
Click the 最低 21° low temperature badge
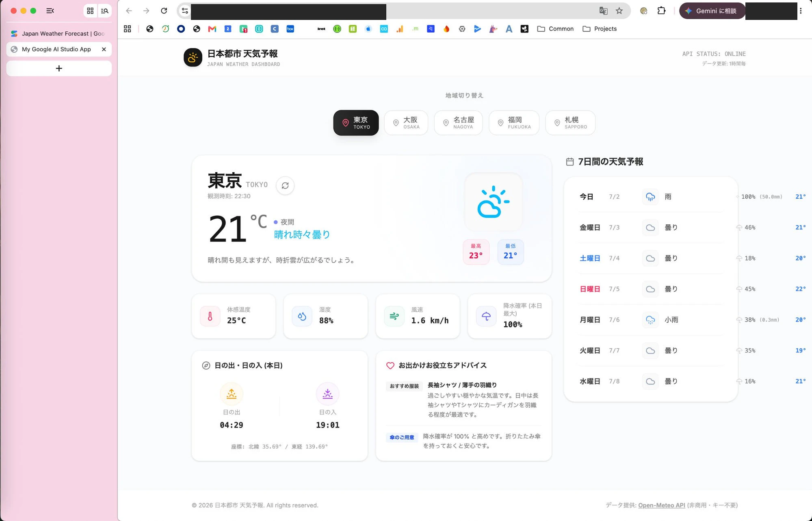point(511,252)
